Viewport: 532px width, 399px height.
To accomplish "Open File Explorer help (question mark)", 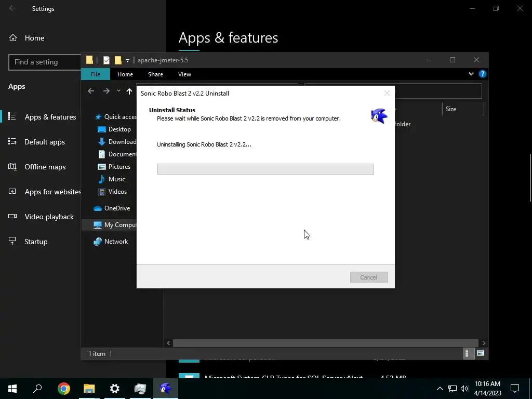I will 483,74.
